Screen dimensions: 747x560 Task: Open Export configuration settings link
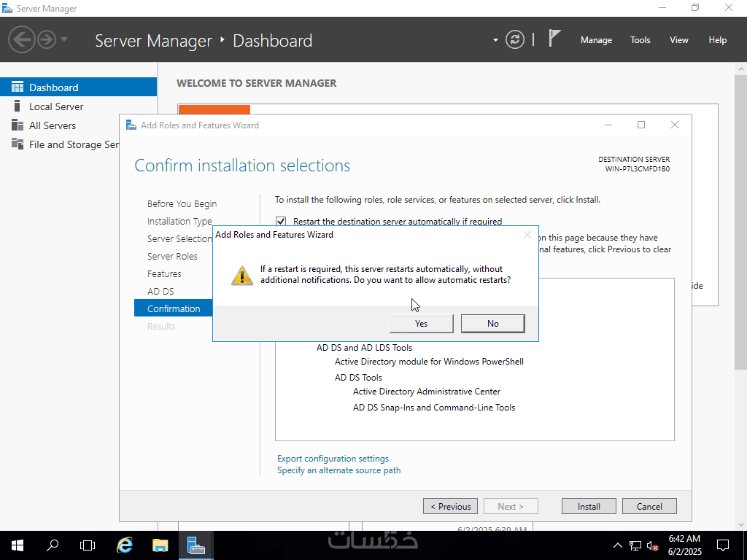(333, 459)
